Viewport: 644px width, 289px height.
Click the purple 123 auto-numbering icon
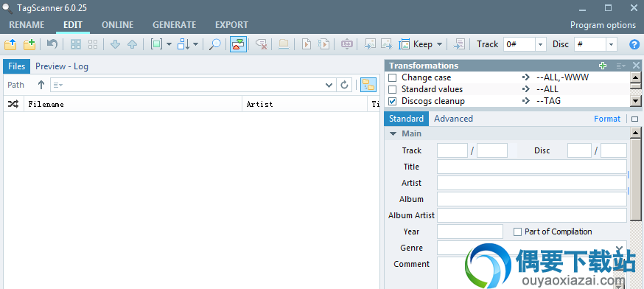347,44
